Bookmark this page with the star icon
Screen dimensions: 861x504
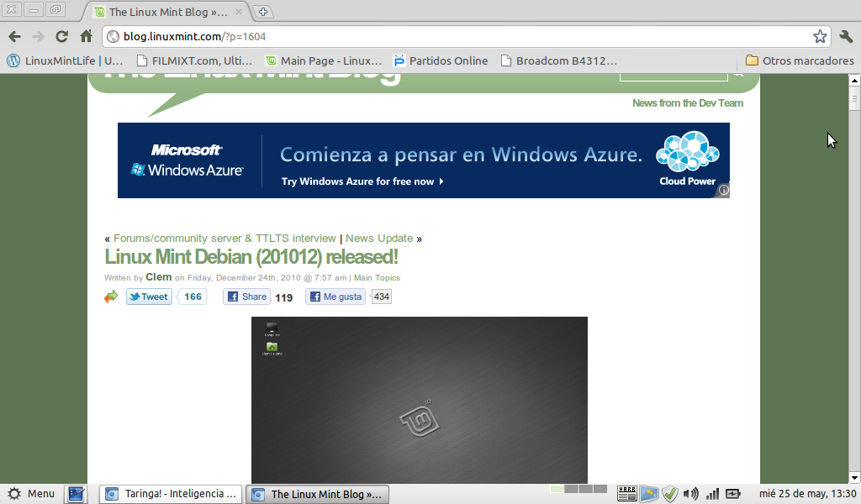(820, 37)
